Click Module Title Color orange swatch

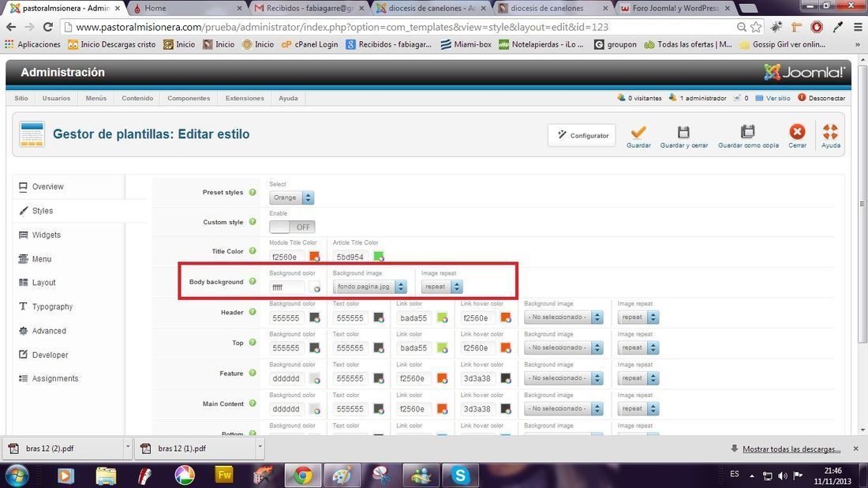(x=314, y=257)
